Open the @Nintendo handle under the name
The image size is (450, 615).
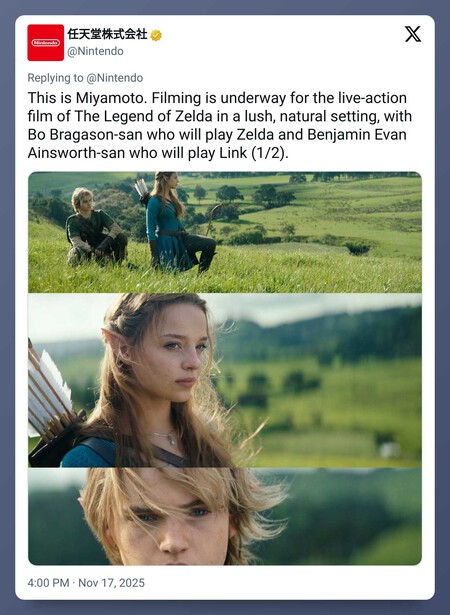click(95, 51)
